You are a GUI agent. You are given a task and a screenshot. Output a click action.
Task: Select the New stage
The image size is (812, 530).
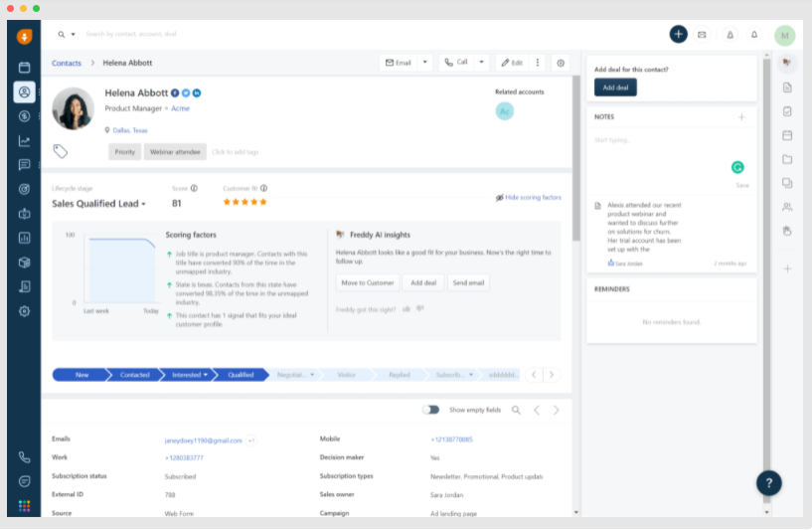click(x=81, y=375)
